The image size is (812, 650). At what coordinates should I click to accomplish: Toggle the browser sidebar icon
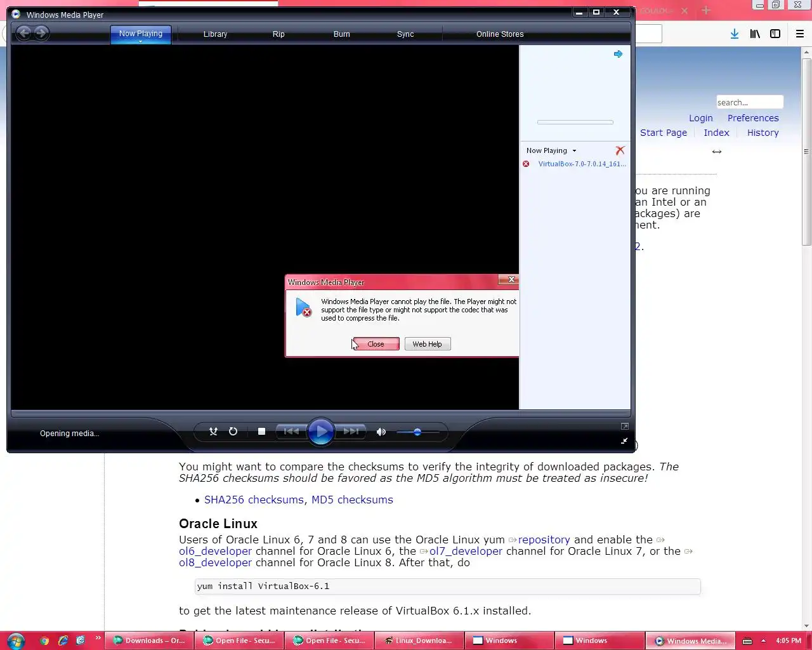click(775, 34)
